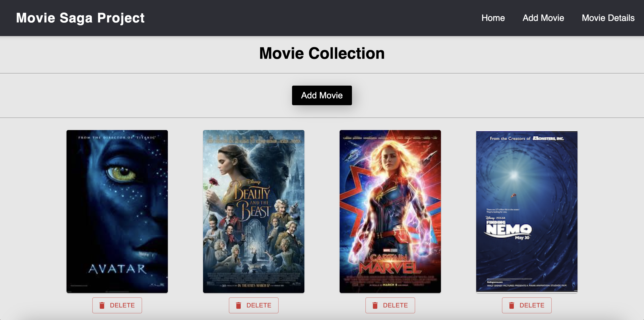Click trash icon under Captain Marvel
This screenshot has height=320, width=644.
point(375,305)
